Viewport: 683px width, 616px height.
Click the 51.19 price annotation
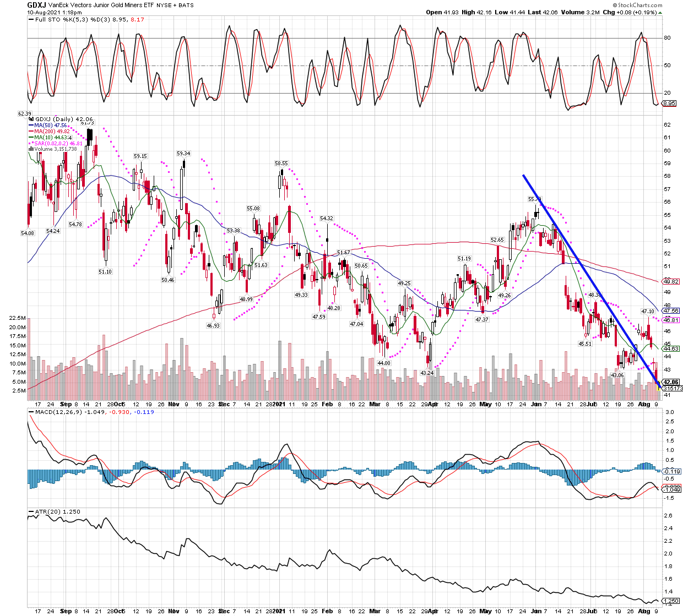[x=464, y=259]
